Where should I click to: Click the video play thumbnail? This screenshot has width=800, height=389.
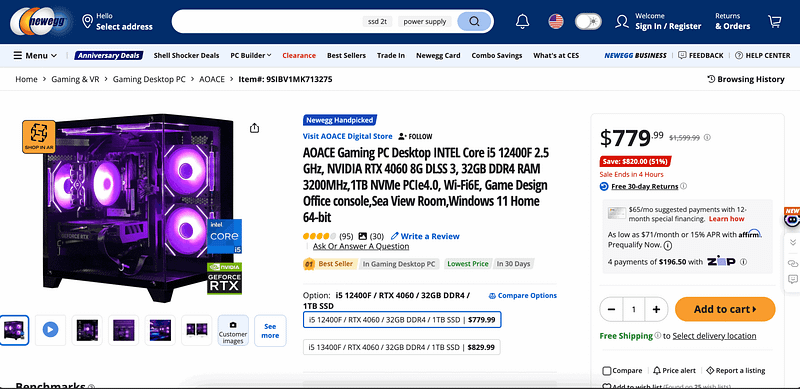tap(50, 330)
